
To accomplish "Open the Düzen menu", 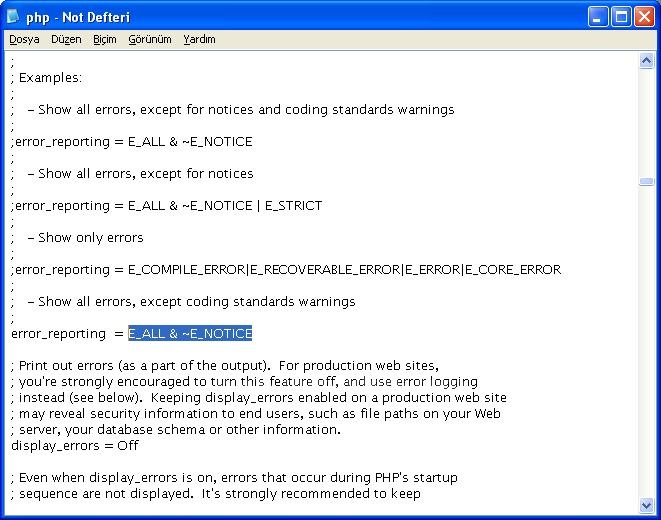I will 66,40.
